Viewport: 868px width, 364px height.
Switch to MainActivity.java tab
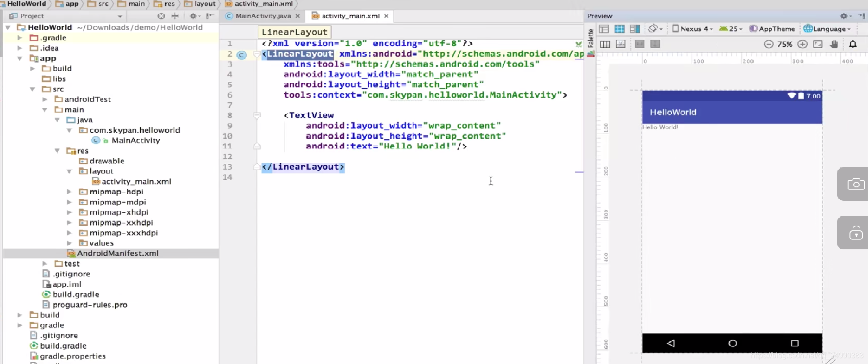point(263,16)
